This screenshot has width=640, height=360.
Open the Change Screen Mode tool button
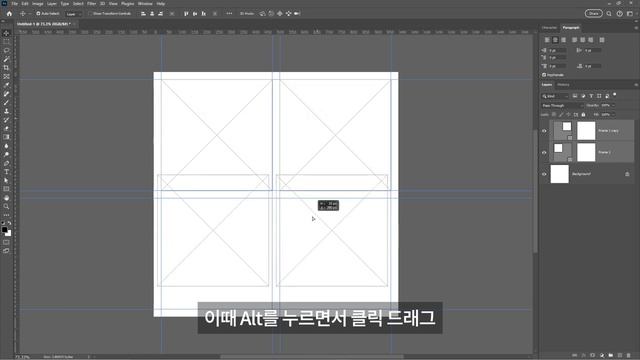(x=6, y=251)
